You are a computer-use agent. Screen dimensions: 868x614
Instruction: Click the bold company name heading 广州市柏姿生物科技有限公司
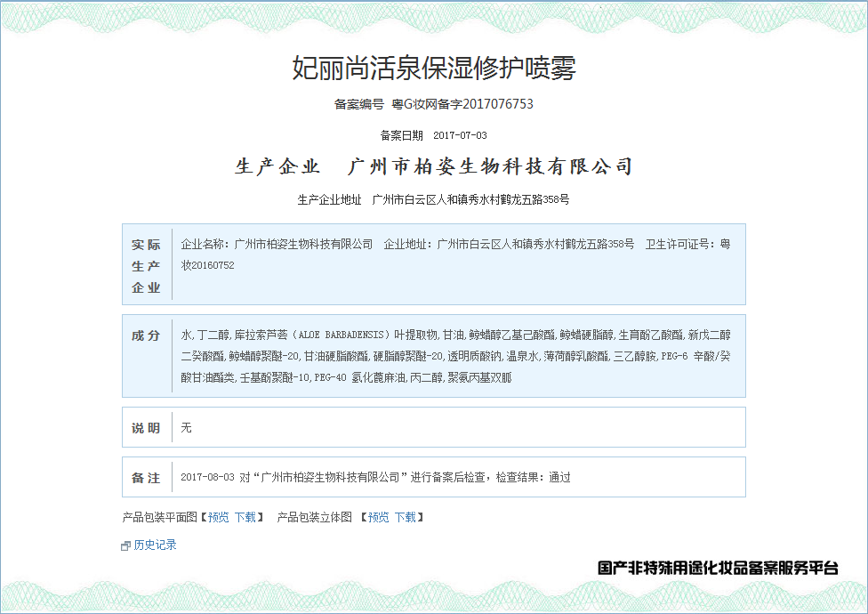point(490,166)
